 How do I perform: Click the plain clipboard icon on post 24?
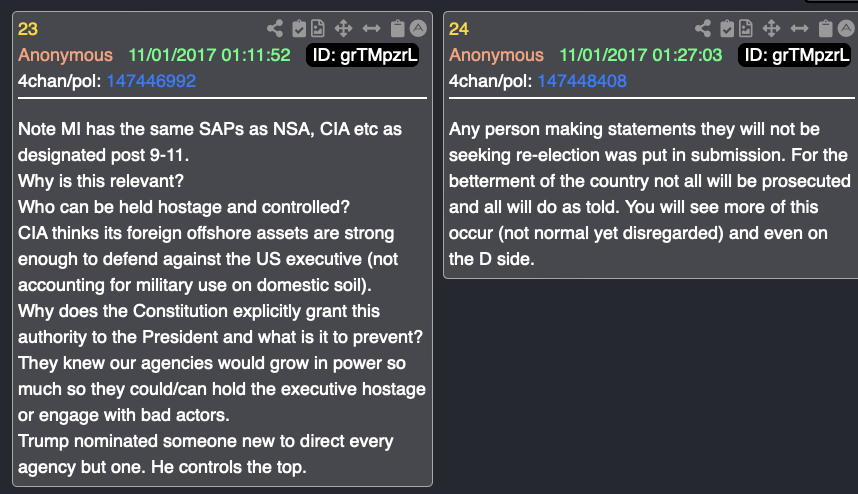pos(826,29)
